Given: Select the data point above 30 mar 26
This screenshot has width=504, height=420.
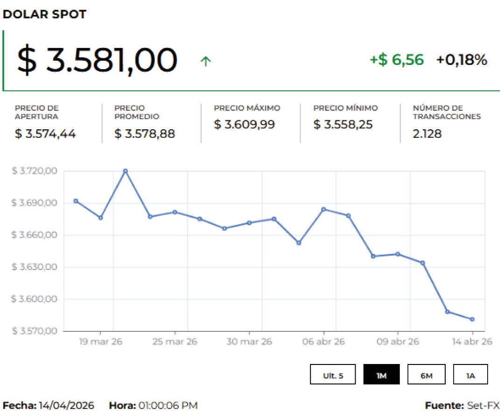Looking at the screenshot, I should click(x=249, y=223).
